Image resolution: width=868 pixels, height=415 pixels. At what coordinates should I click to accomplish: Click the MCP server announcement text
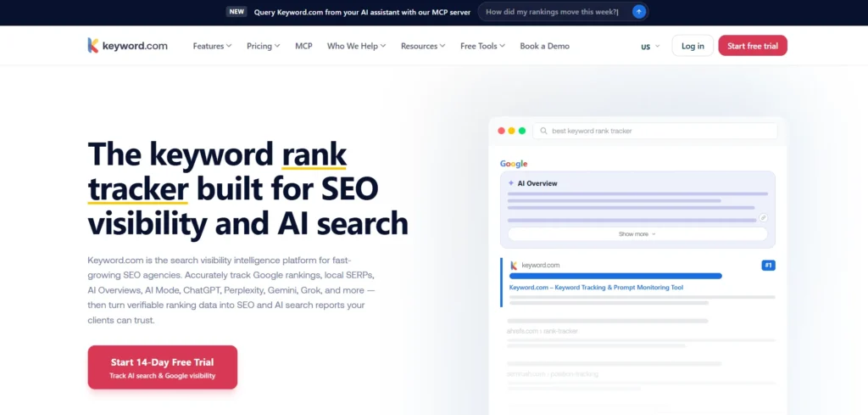[x=362, y=12]
